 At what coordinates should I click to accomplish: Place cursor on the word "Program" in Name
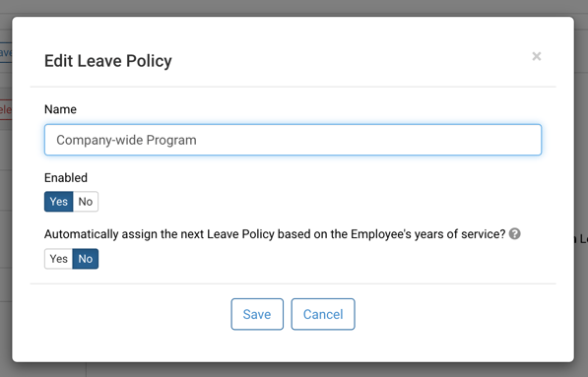tap(171, 140)
